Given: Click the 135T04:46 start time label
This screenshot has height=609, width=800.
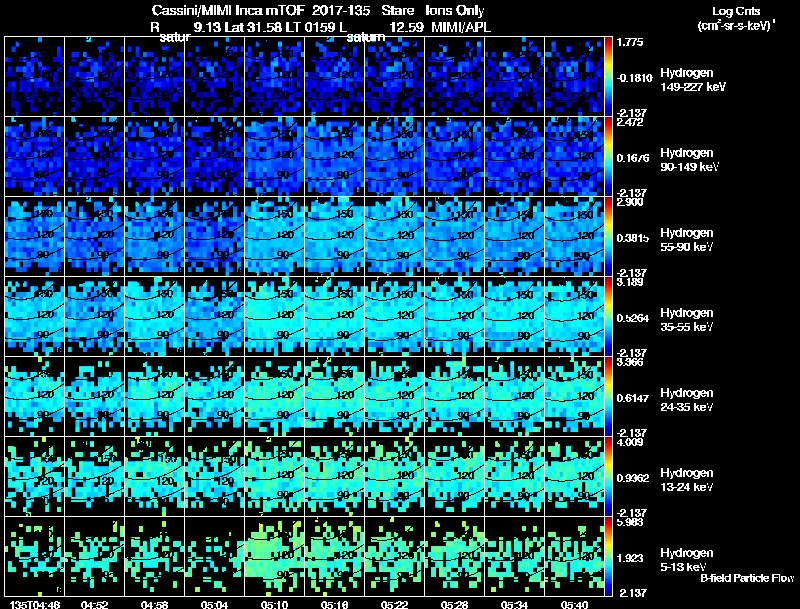Looking at the screenshot, I should (x=34, y=605).
